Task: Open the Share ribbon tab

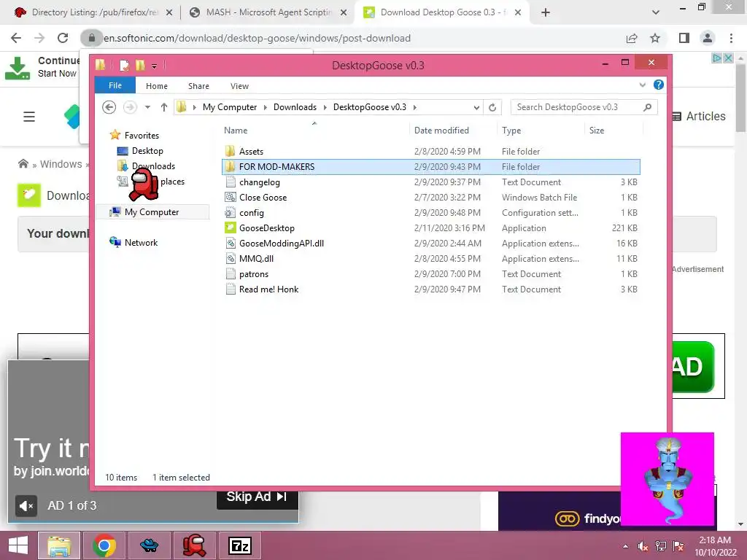Action: point(198,86)
